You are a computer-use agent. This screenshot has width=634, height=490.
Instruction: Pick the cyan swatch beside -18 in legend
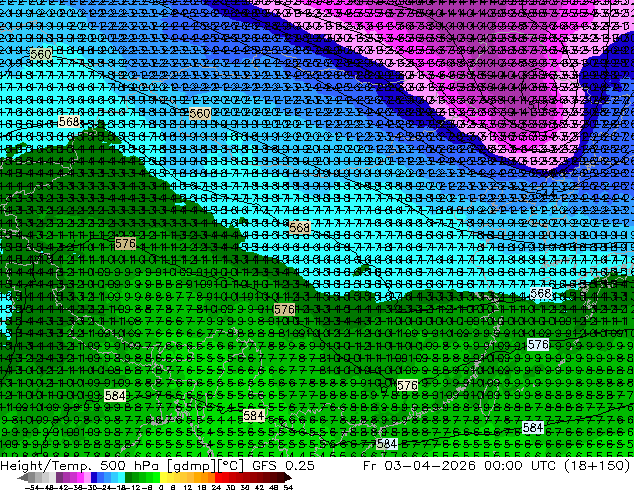click(x=121, y=477)
